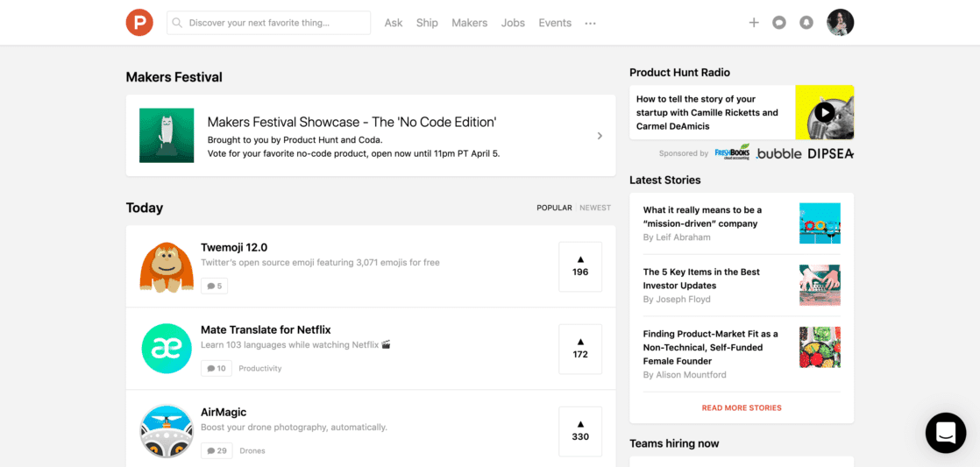Sort today's products by Popular

coord(554,208)
